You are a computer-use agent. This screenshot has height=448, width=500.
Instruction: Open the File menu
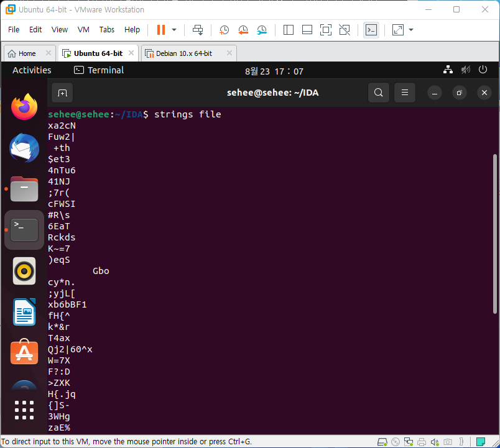pyautogui.click(x=14, y=30)
